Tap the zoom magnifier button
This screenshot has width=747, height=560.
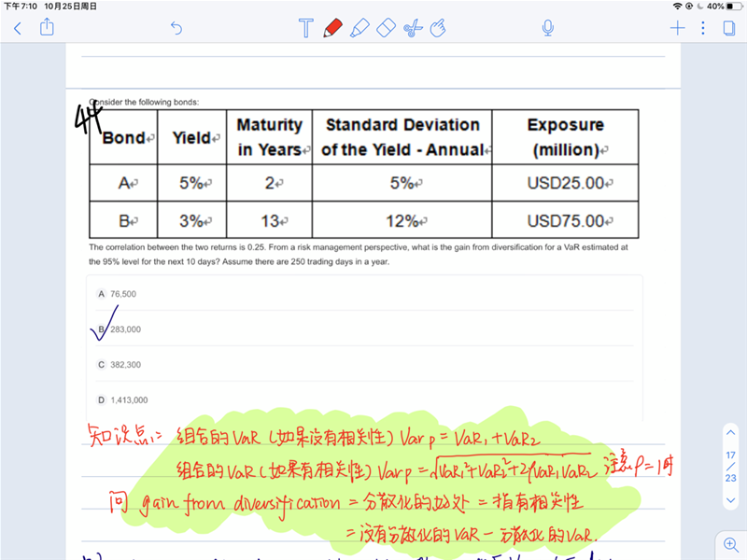pos(731,544)
